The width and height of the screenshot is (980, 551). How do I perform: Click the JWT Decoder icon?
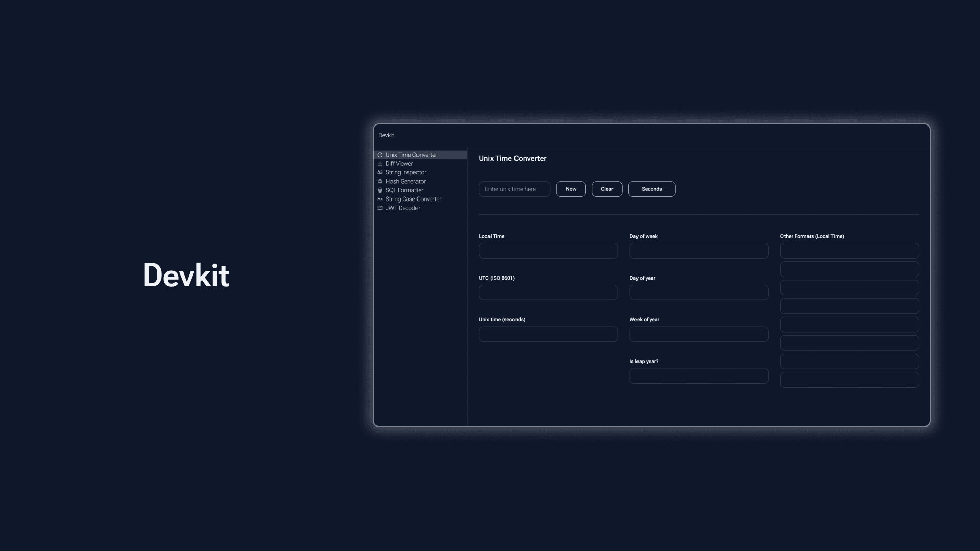coord(380,208)
